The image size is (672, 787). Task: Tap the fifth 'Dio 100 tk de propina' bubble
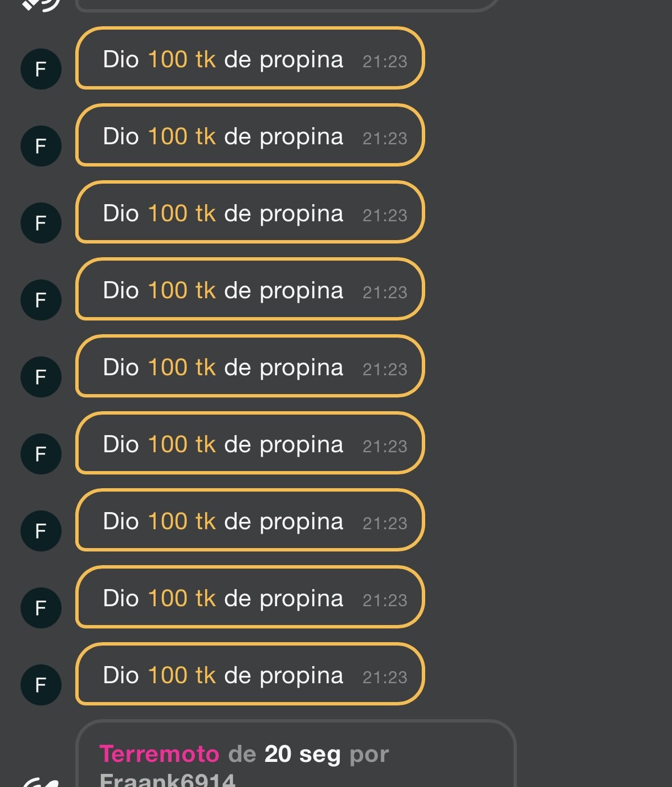pos(250,367)
